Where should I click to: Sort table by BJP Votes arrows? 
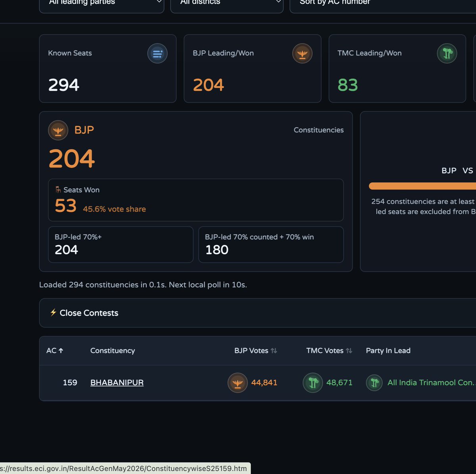pos(274,351)
